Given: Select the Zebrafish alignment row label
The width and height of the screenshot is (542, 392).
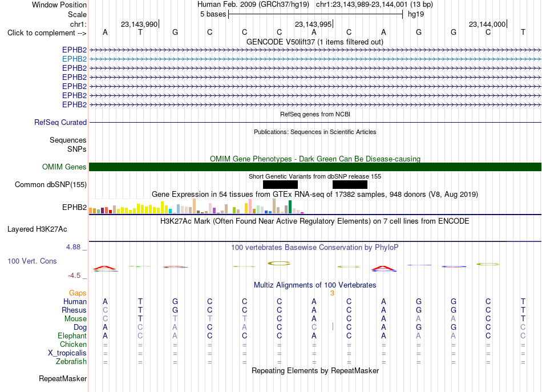Looking at the screenshot, I should [x=71, y=362].
